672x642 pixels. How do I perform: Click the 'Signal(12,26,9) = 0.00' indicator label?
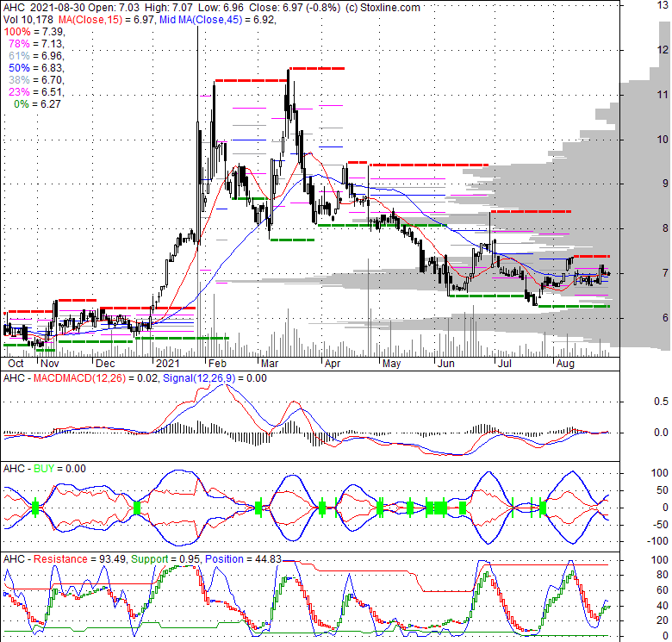pos(215,378)
